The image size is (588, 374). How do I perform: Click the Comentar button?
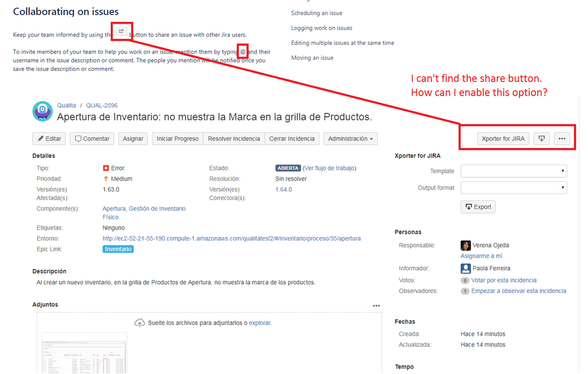92,139
